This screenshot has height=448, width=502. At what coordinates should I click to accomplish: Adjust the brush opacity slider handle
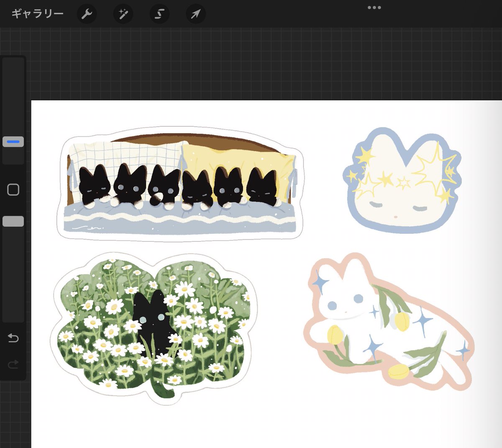tap(13, 221)
